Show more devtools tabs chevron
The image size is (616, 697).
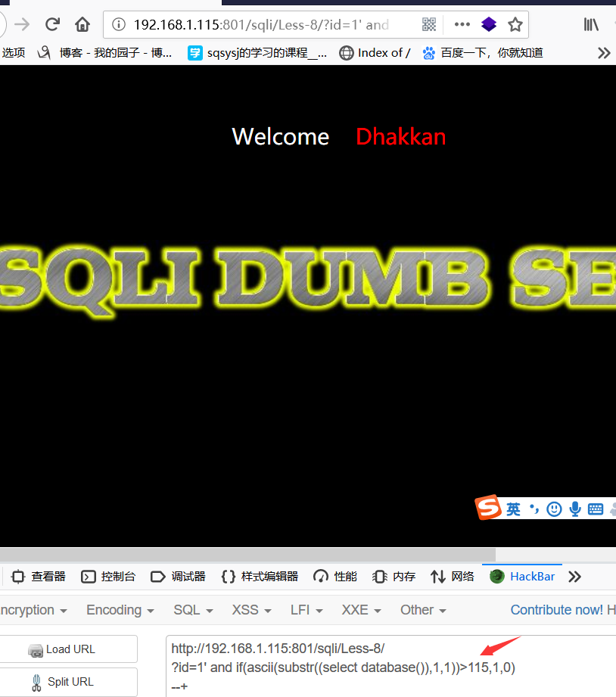574,577
